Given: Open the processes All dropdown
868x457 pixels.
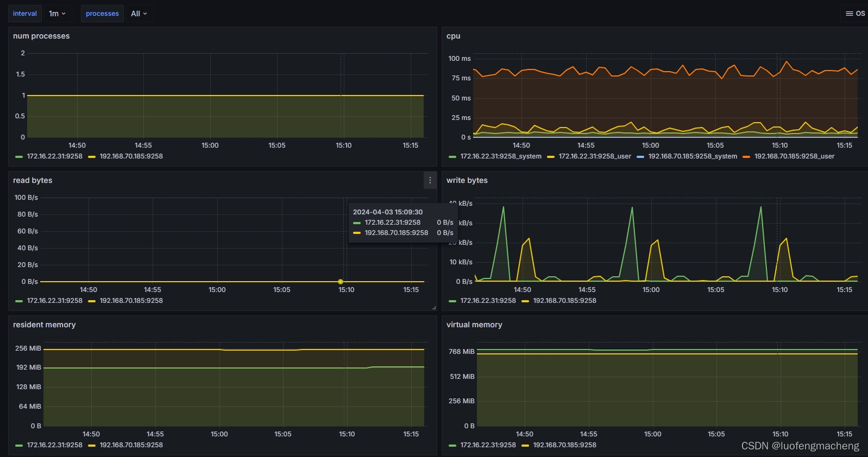Looking at the screenshot, I should coord(139,14).
